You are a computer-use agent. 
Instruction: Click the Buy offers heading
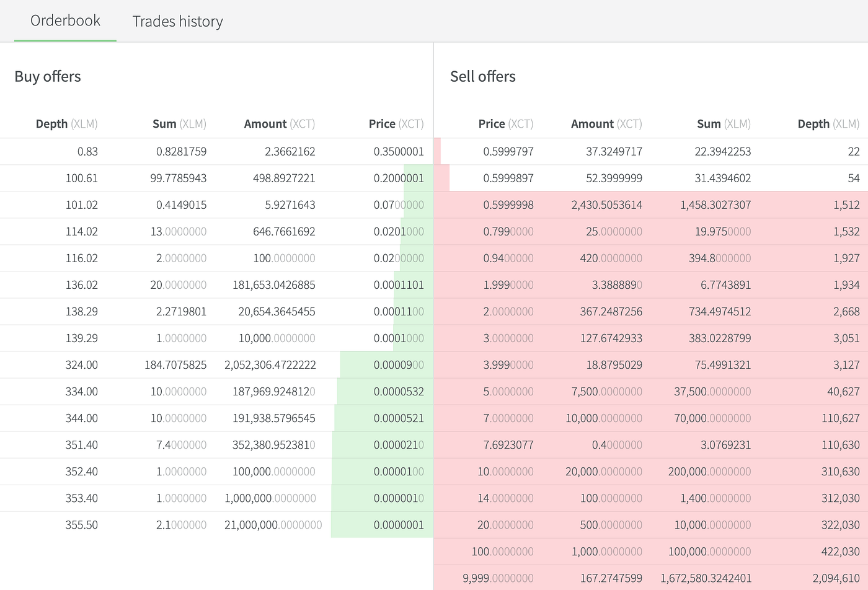[48, 76]
